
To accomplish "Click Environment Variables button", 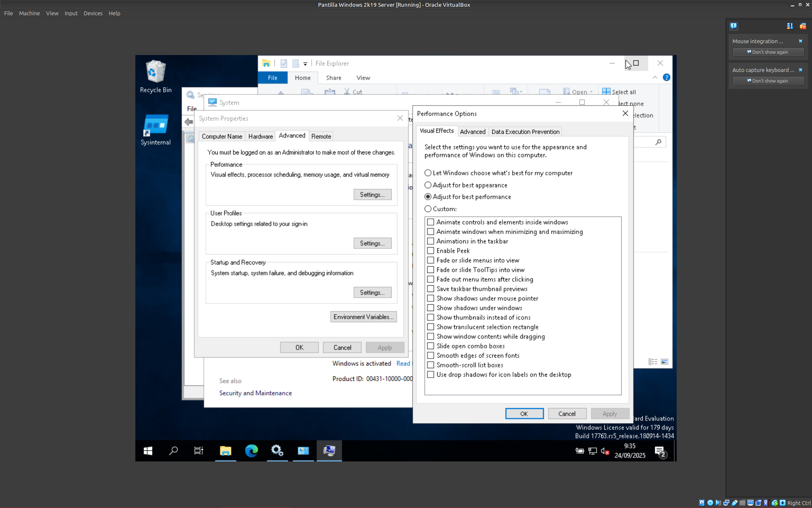I will [363, 317].
